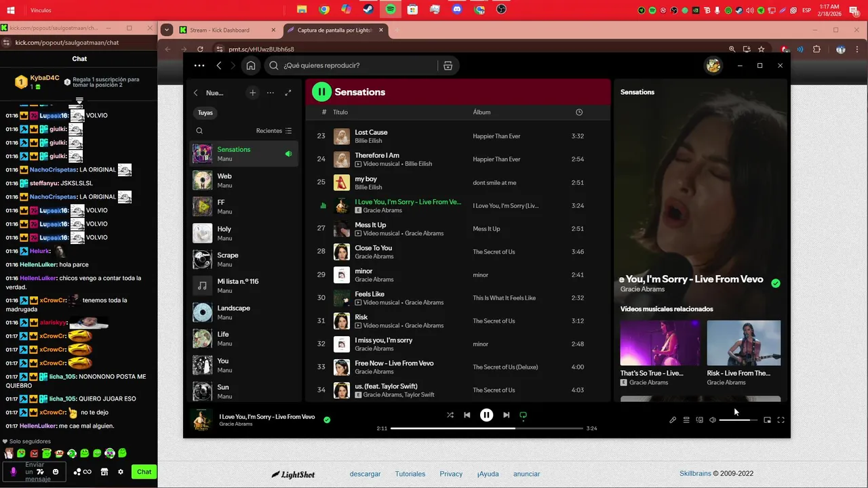This screenshot has height=488, width=868.
Task: Enter Spotify full screen mode
Action: [781, 420]
